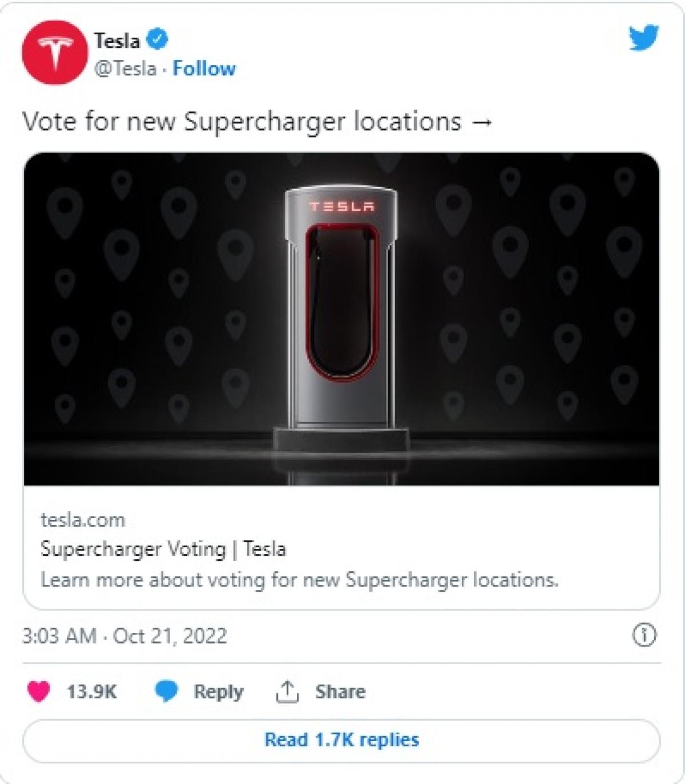Open the tweet info circle icon

[x=644, y=635]
